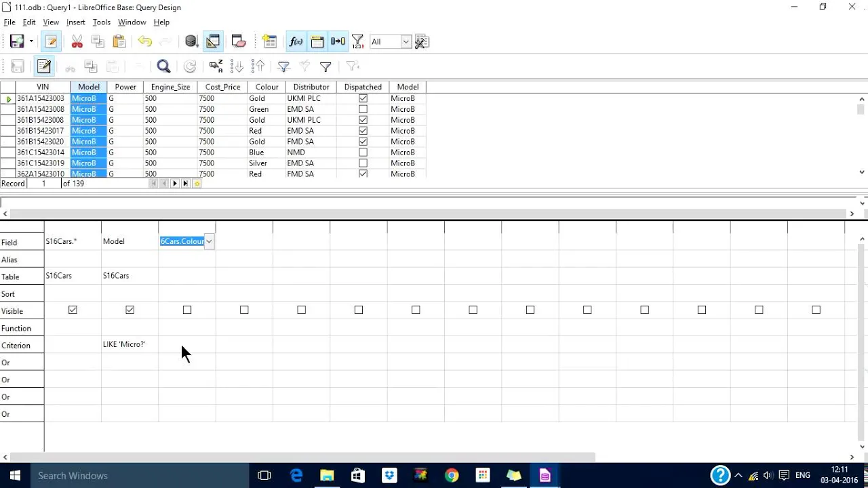
Task: Open the Field dropdown for Cars.Colour
Action: click(210, 241)
